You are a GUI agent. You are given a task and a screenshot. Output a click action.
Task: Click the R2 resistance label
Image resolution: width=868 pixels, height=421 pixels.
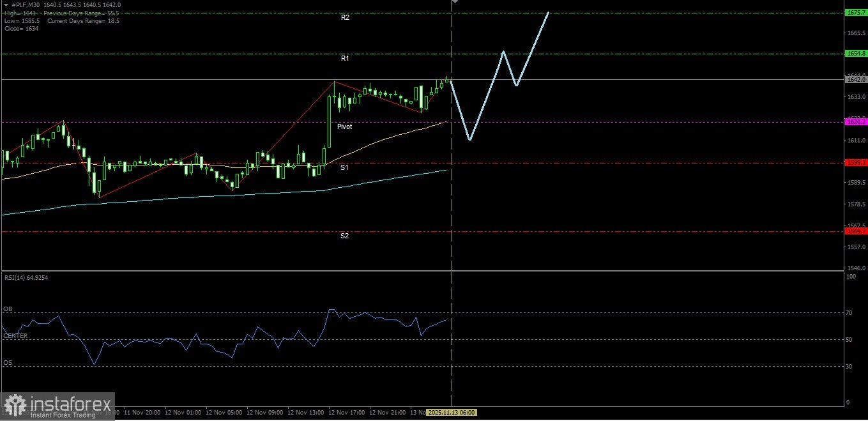tap(346, 17)
